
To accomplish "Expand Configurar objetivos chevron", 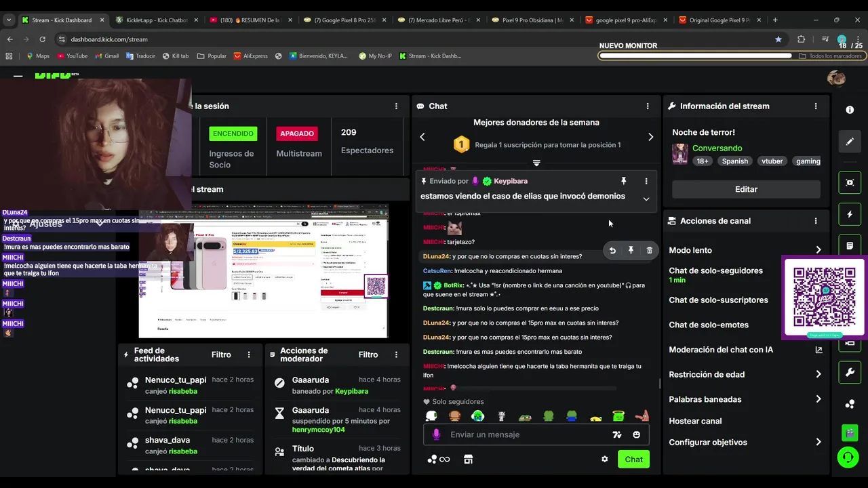I will (x=818, y=442).
